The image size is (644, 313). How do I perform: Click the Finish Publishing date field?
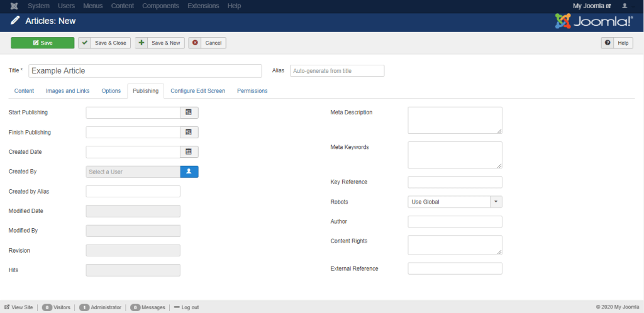[x=133, y=132]
